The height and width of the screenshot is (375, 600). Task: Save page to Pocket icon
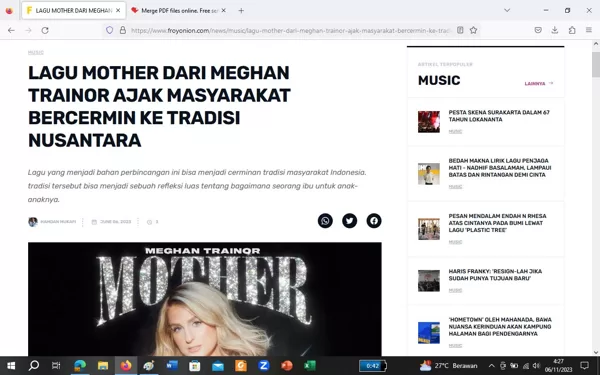coord(538,30)
